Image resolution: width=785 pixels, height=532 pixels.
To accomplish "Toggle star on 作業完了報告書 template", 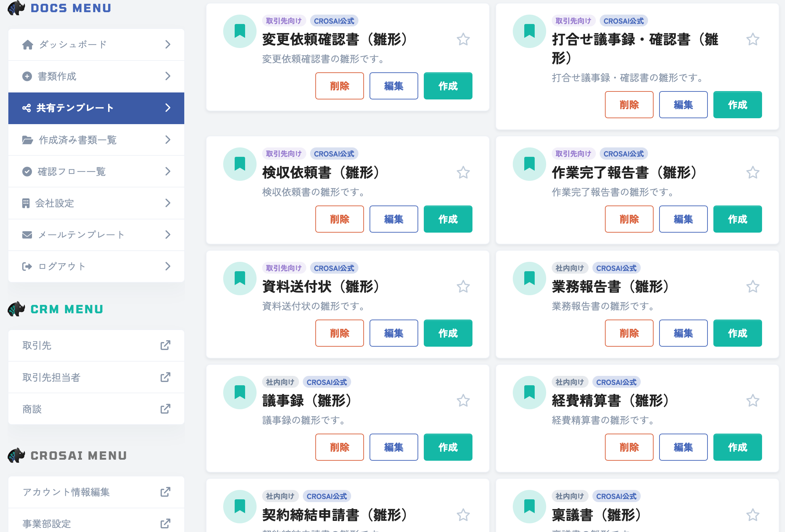I will 753,172.
